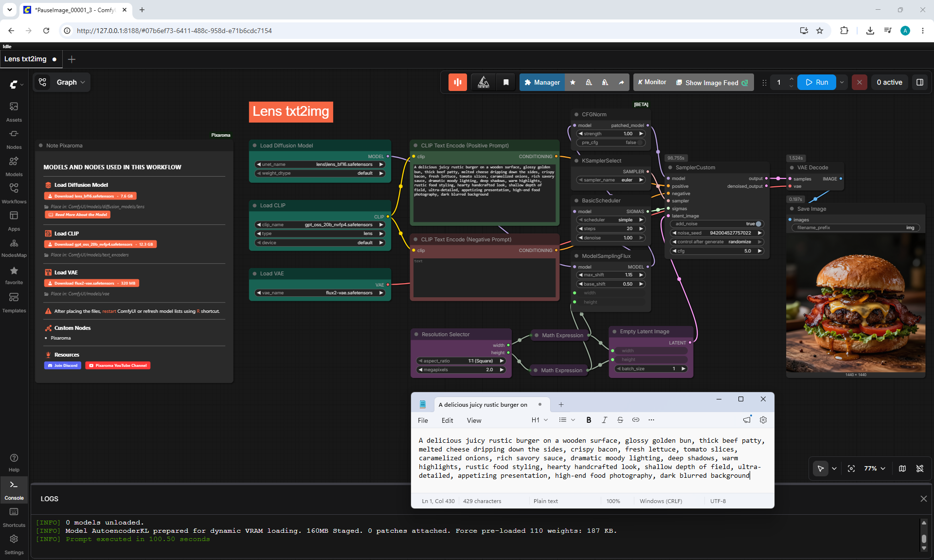Viewport: 934px width, 560px height.
Task: Apply bold formatting in Notepad
Action: tap(589, 420)
